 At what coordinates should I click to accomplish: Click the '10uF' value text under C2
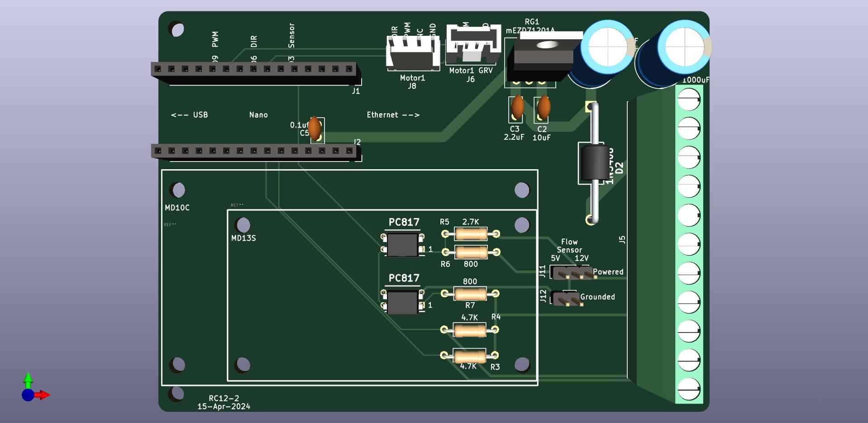[x=541, y=138]
